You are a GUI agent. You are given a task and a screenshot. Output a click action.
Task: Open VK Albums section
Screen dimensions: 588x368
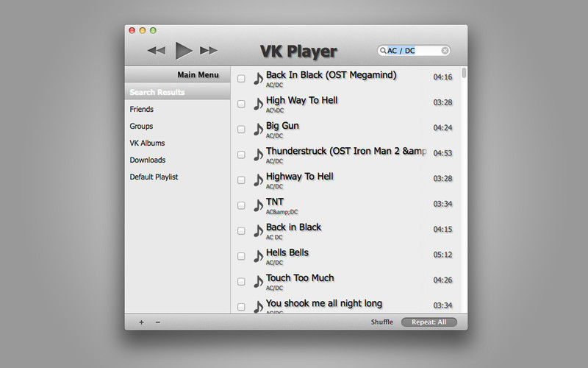pyautogui.click(x=147, y=143)
